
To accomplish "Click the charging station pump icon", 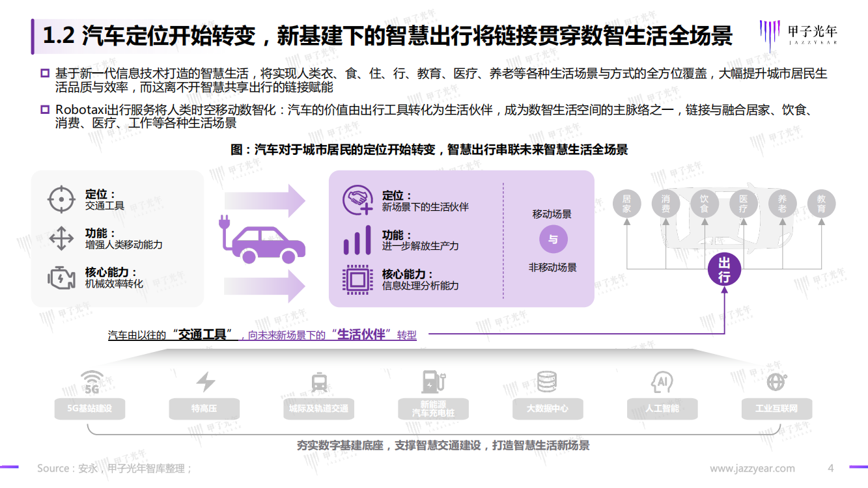I will (x=432, y=381).
